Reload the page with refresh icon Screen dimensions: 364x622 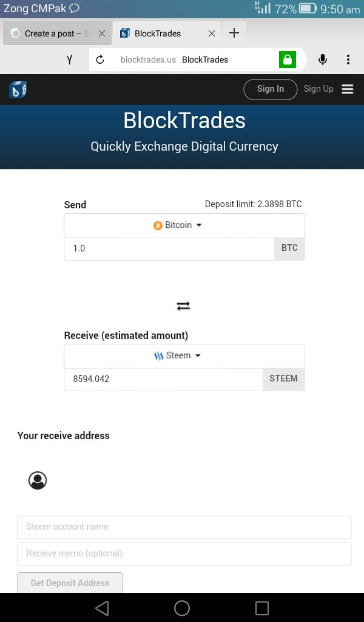point(100,60)
